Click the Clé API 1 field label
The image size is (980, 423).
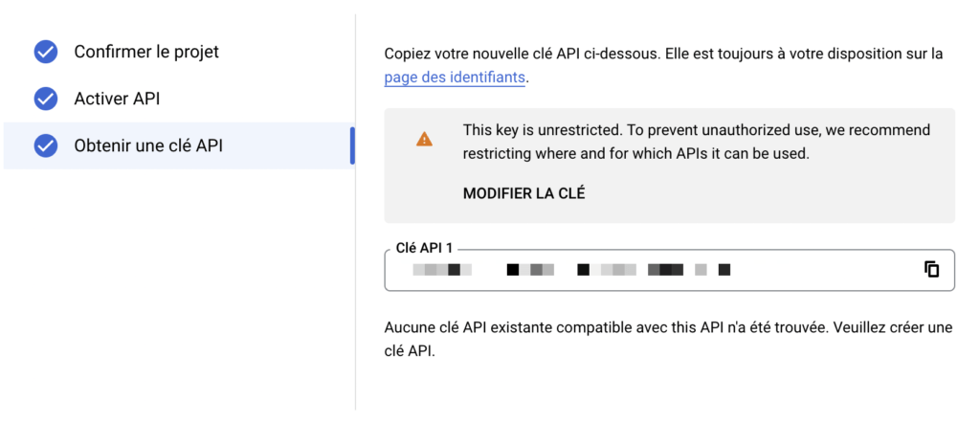click(x=424, y=248)
